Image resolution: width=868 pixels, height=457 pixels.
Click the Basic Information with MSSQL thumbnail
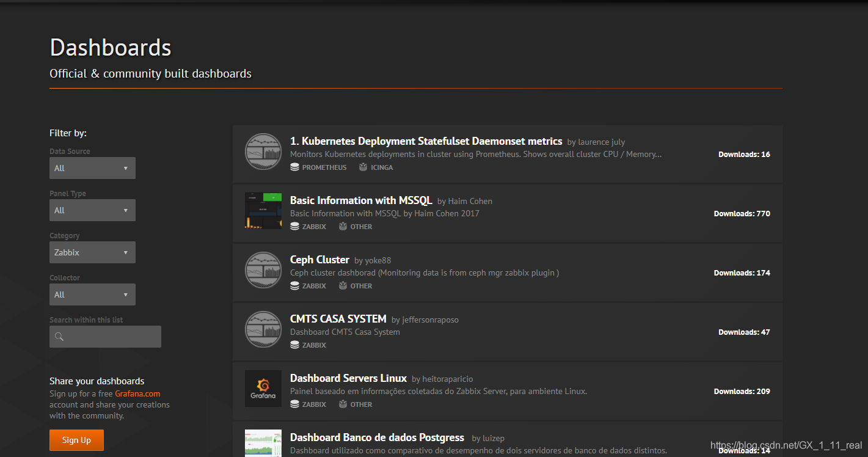click(263, 211)
